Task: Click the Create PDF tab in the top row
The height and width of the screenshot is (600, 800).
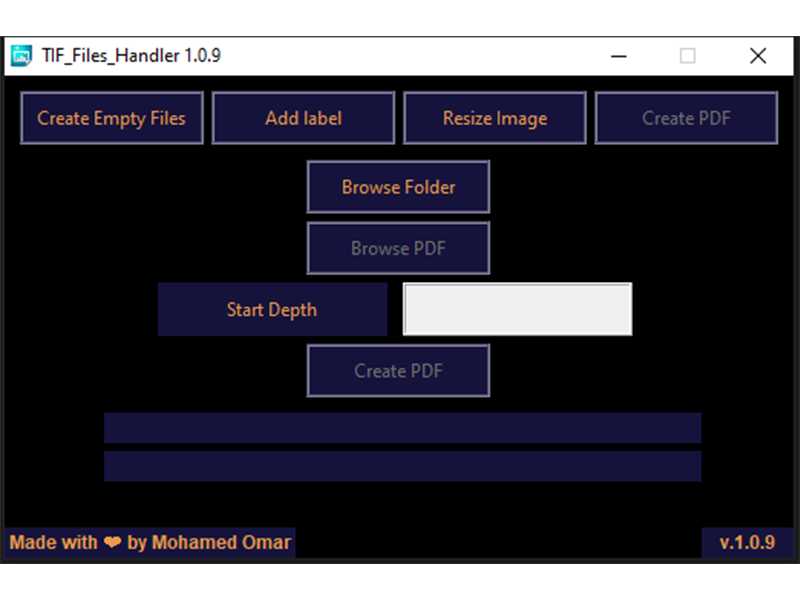Action: (686, 118)
